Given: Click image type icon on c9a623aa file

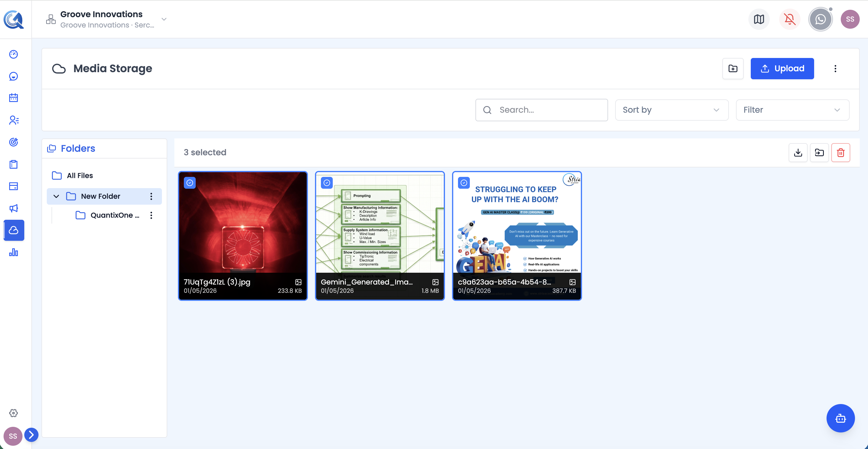Looking at the screenshot, I should (x=573, y=282).
